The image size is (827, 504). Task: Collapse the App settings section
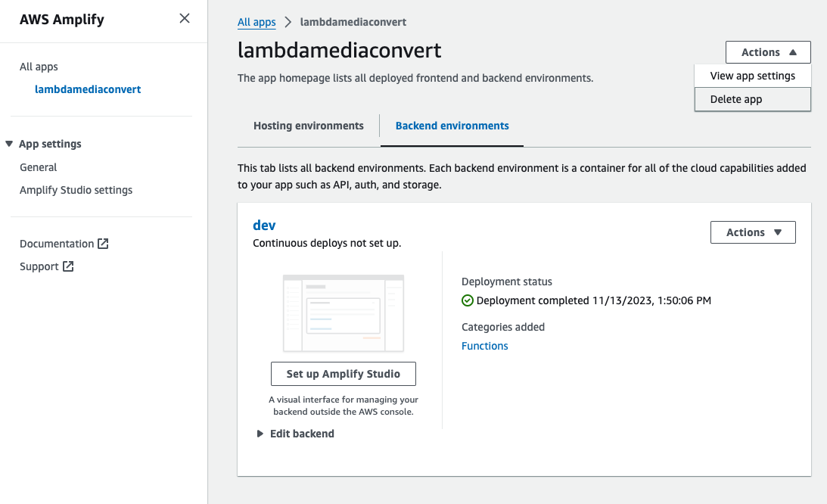(9, 143)
